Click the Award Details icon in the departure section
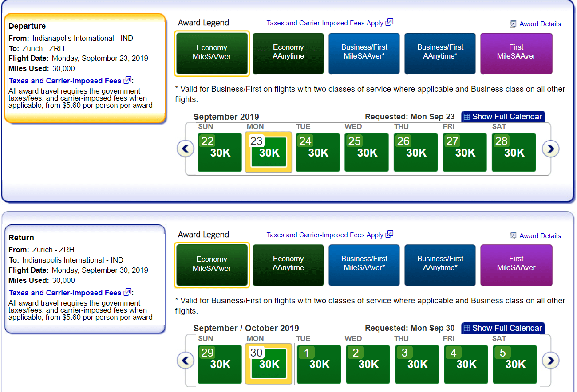 [x=514, y=24]
